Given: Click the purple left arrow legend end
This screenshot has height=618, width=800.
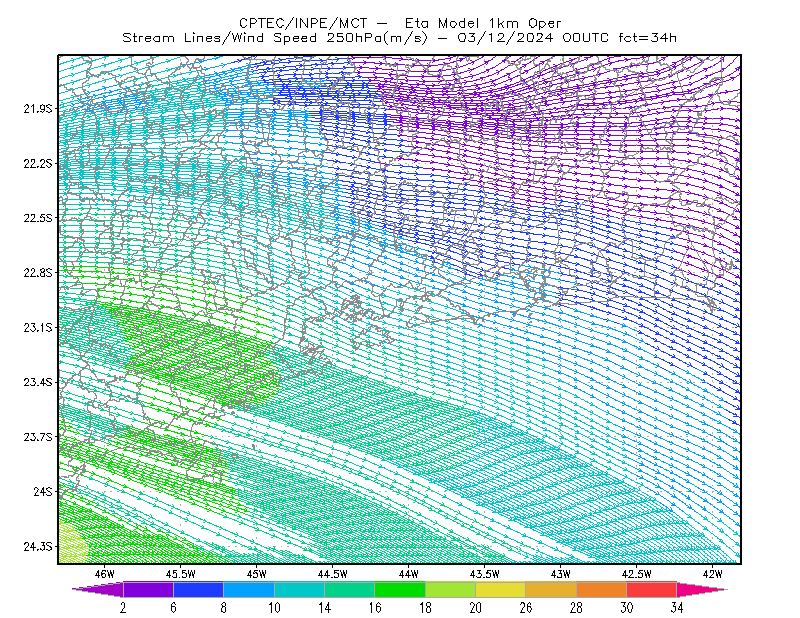Looking at the screenshot, I should coord(98,589).
